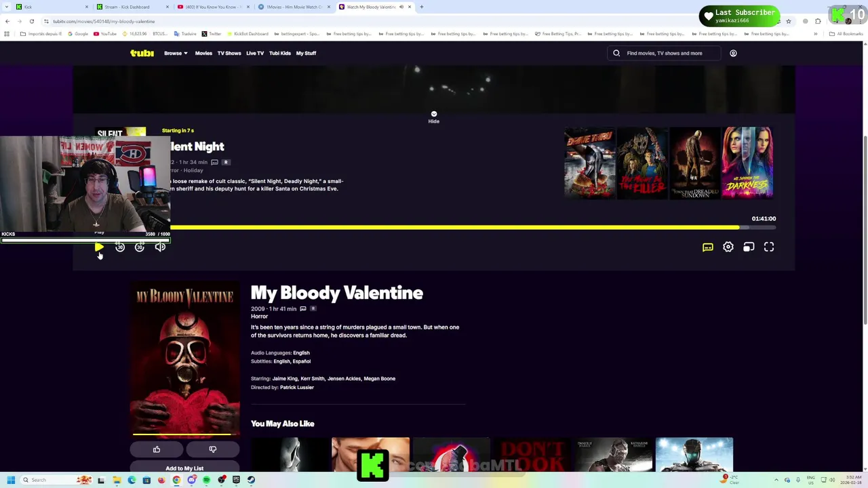Open actor Jensen Ackles' page
Image resolution: width=868 pixels, height=488 pixels.
[x=344, y=379]
